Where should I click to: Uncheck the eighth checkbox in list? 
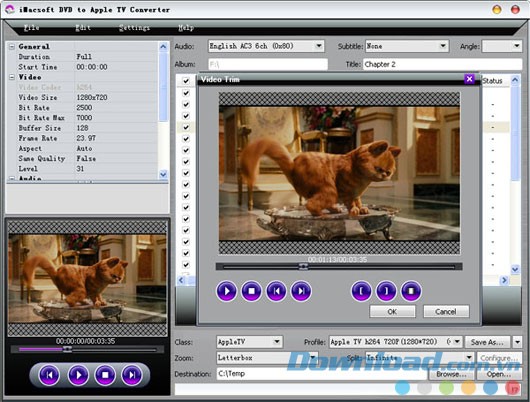(186, 162)
